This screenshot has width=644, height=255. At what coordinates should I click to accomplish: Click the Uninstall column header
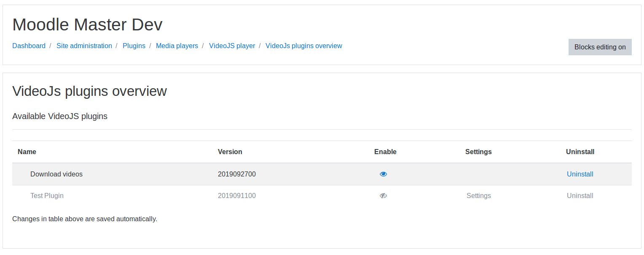point(580,152)
